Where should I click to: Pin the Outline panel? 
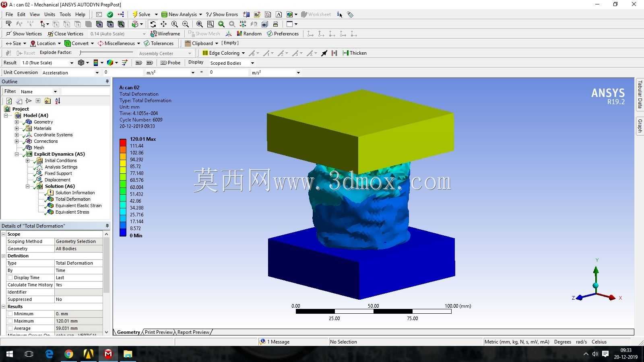coord(107,81)
